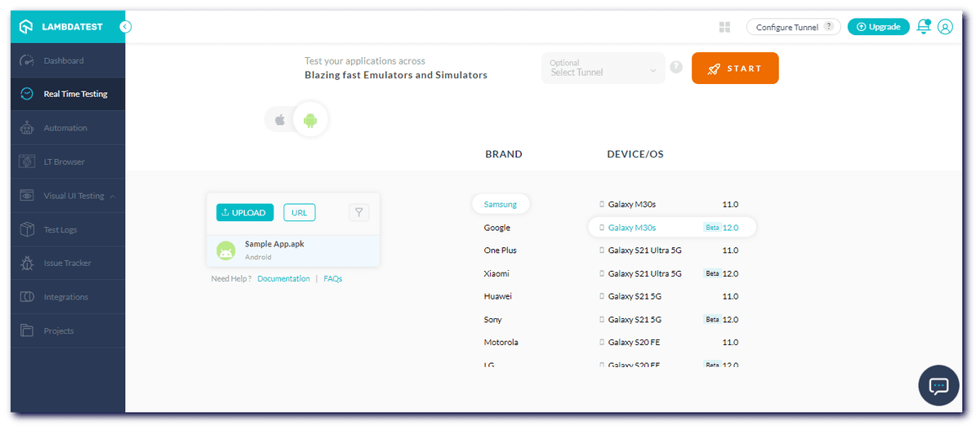Image resolution: width=980 pixels, height=430 pixels.
Task: Click the Visual UI Testing eye icon
Action: point(27,196)
